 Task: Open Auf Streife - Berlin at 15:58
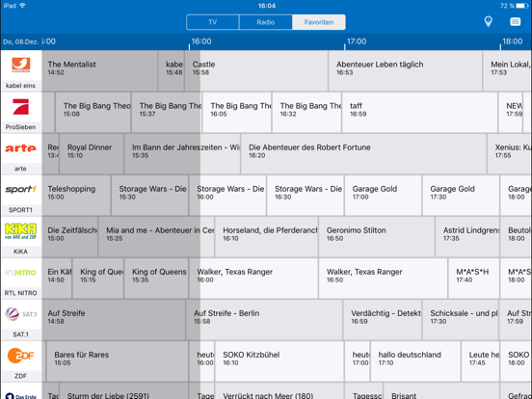264,320
